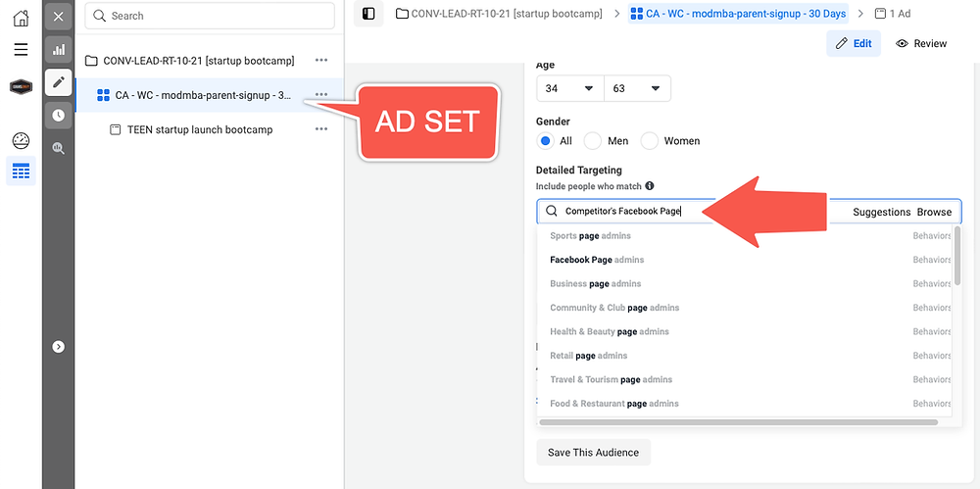The height and width of the screenshot is (489, 980).
Task: Click the suggestions list vertical scrollbar
Action: tap(956, 257)
